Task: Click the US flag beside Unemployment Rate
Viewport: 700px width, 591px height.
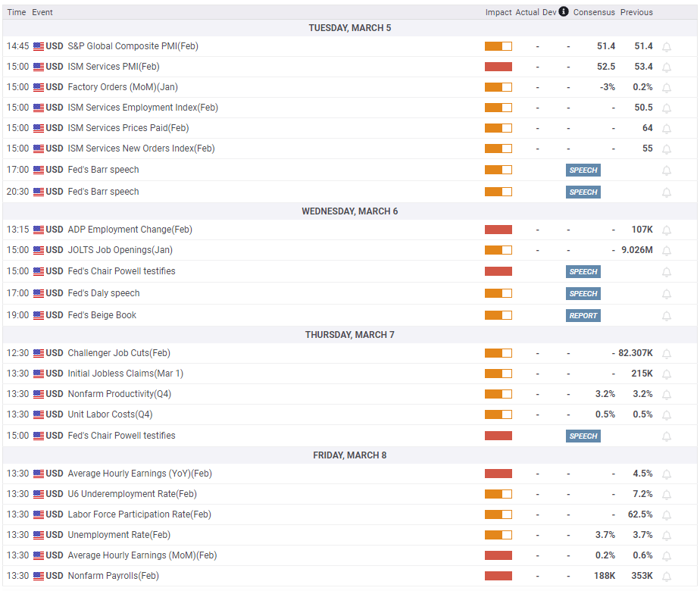Action: click(x=39, y=535)
